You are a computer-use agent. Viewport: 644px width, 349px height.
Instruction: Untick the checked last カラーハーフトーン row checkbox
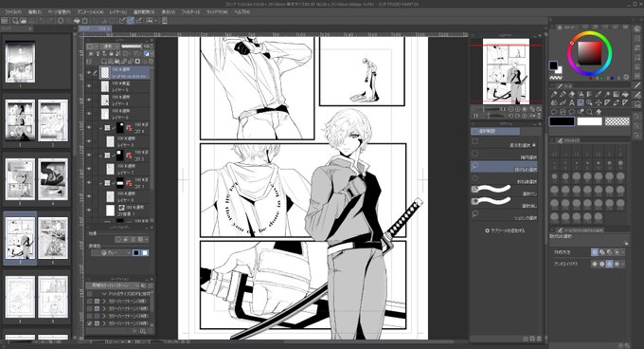tap(90, 323)
